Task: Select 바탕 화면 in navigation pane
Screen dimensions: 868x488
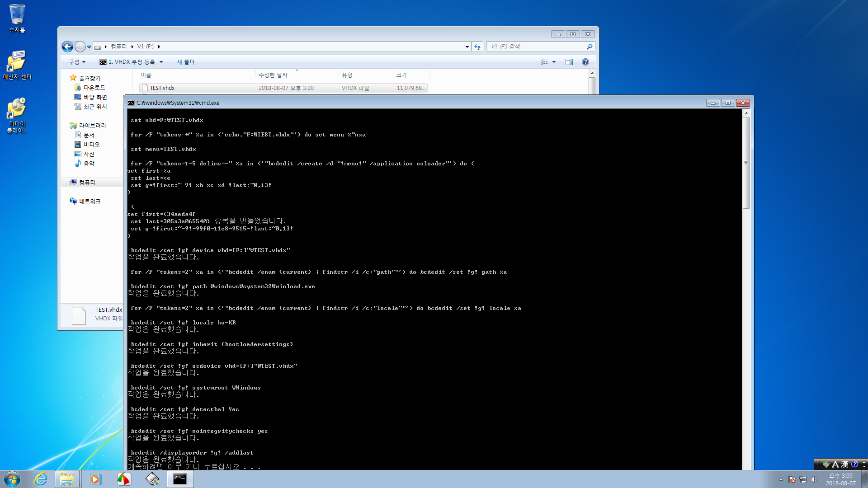Action: 90,97
